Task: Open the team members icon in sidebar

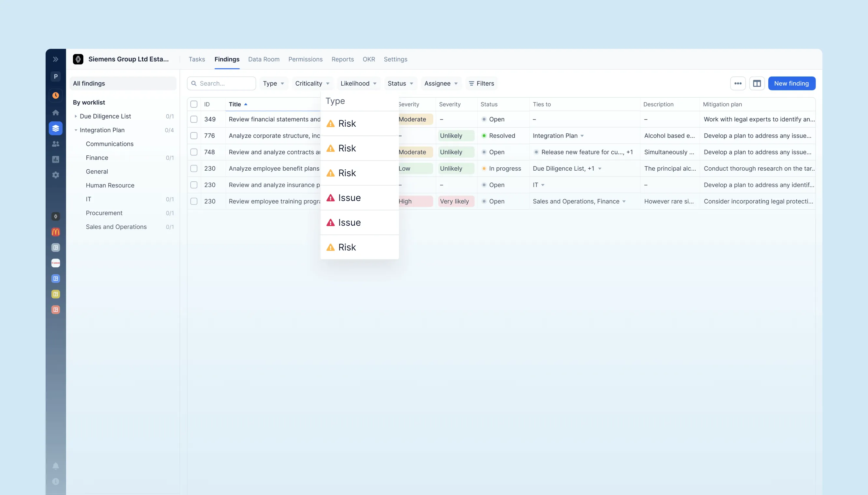Action: pyautogui.click(x=55, y=144)
